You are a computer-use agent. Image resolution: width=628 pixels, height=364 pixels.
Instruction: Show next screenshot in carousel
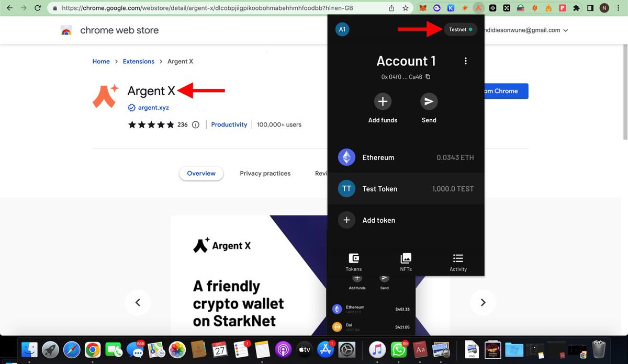tap(483, 302)
